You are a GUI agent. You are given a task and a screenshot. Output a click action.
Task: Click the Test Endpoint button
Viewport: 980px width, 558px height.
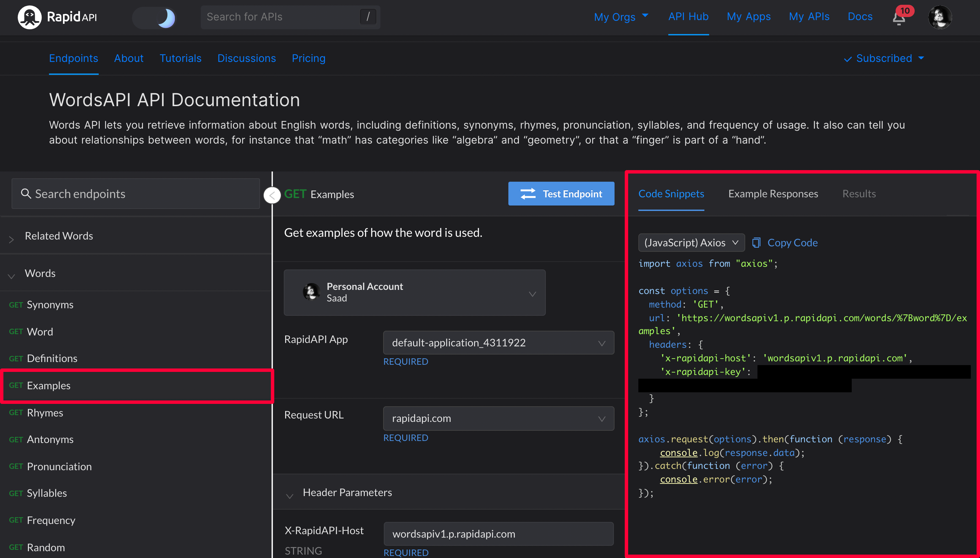click(x=561, y=194)
